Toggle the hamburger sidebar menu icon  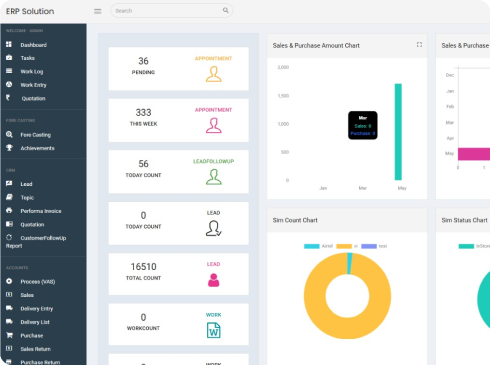[97, 11]
